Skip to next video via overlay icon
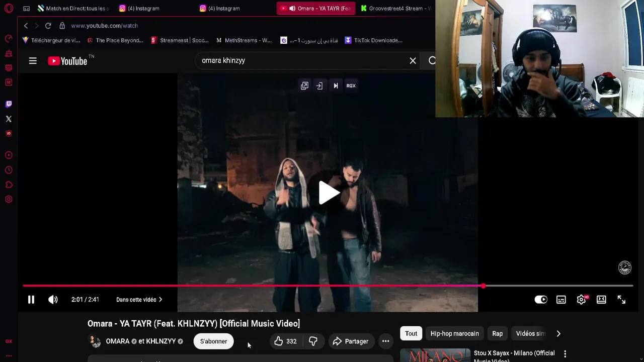This screenshot has width=644, height=362. (336, 86)
